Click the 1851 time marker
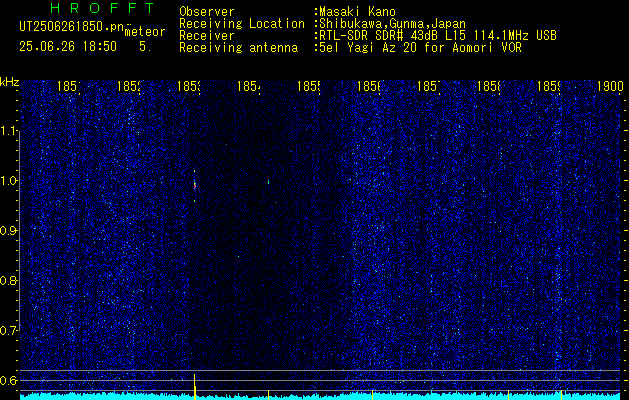This screenshot has width=629, height=400. point(69,86)
